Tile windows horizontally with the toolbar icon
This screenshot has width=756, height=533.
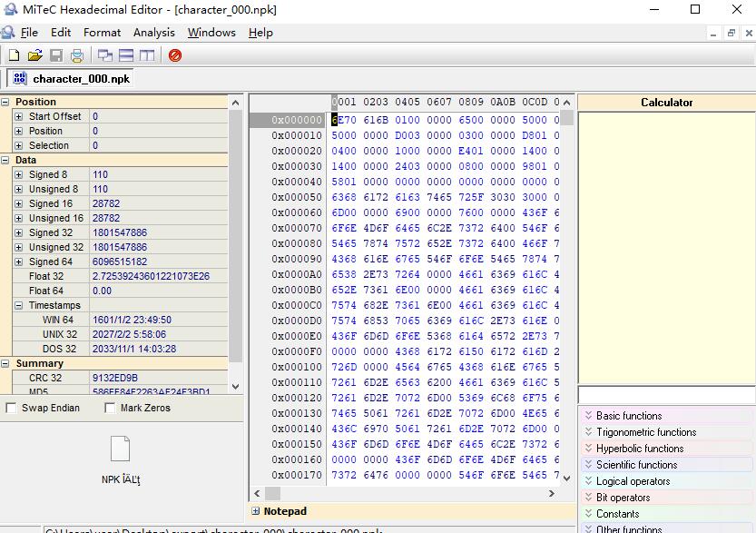point(126,55)
